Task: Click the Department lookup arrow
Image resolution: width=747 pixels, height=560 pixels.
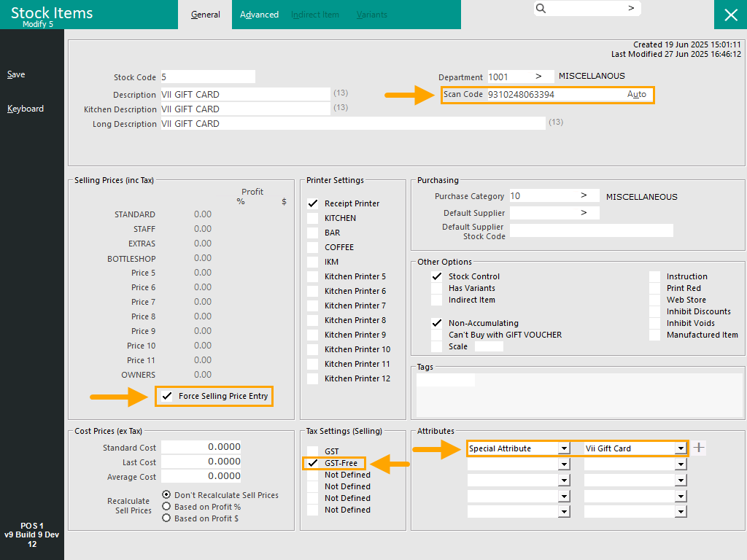Action: (x=539, y=77)
